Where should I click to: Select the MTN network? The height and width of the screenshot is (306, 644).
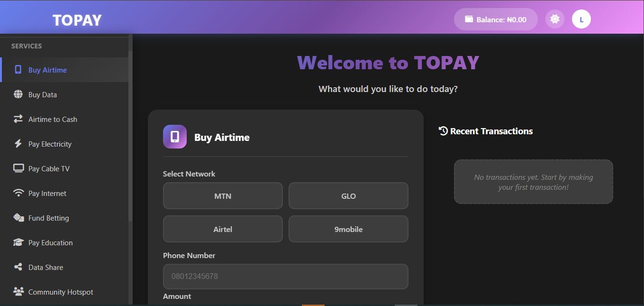tap(223, 196)
